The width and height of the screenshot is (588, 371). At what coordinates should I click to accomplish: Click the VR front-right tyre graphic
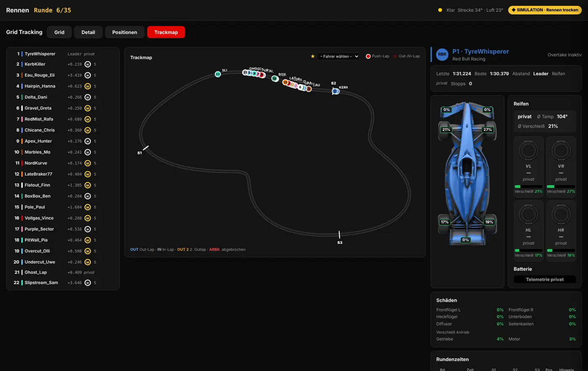coord(561,150)
